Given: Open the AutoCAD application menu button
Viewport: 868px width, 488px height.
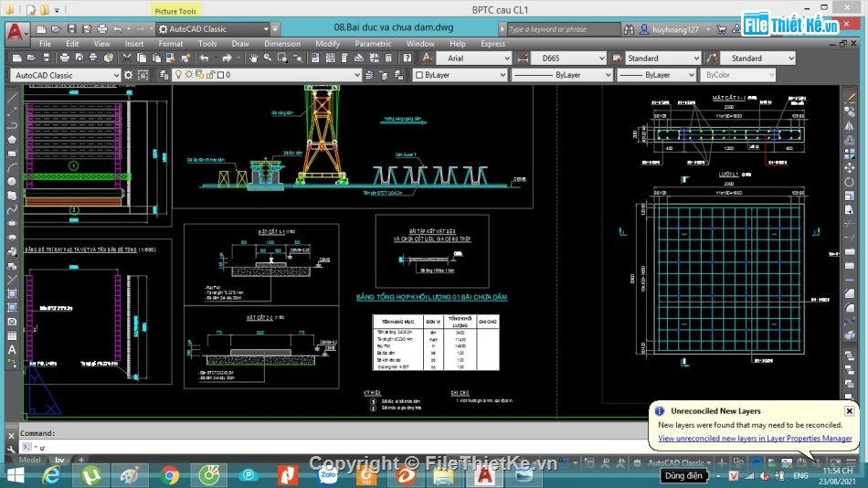Looking at the screenshot, I should click(x=16, y=32).
